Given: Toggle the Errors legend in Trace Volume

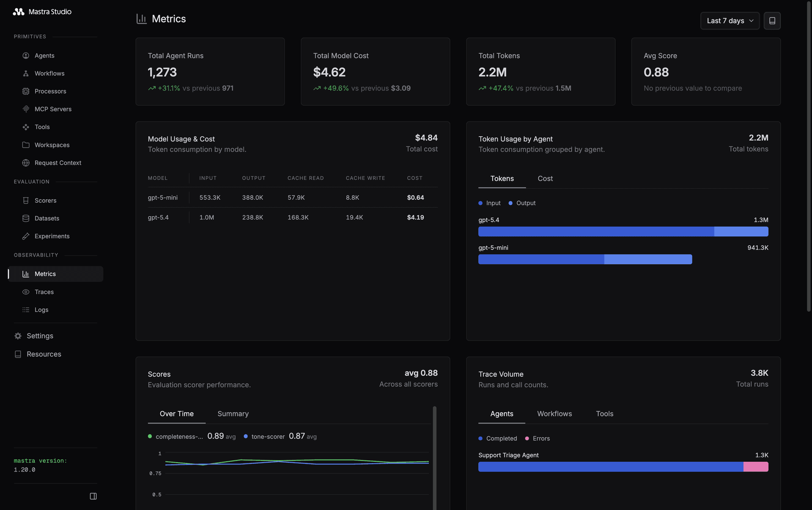Looking at the screenshot, I should click(537, 438).
